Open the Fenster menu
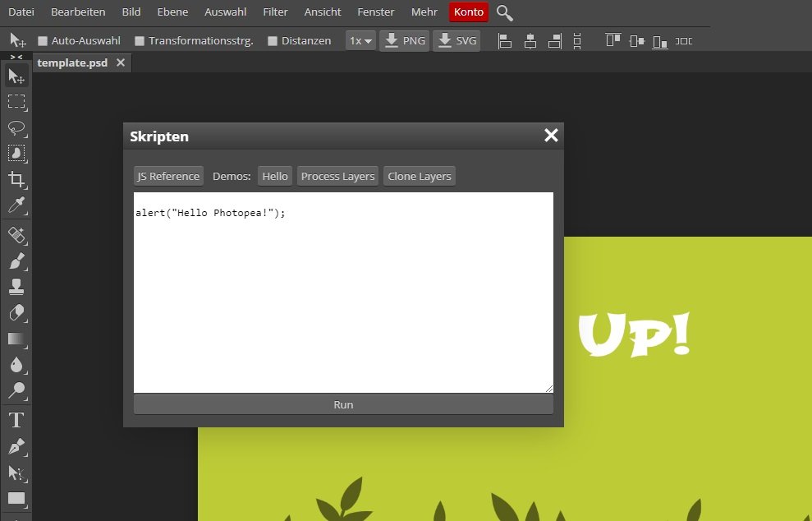Image resolution: width=812 pixels, height=521 pixels. click(x=376, y=12)
